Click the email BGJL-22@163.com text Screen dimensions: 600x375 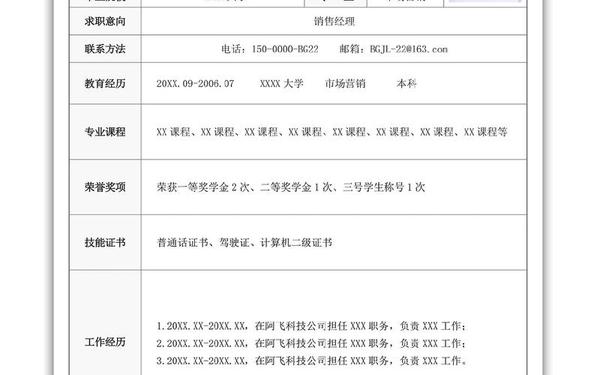click(x=409, y=49)
